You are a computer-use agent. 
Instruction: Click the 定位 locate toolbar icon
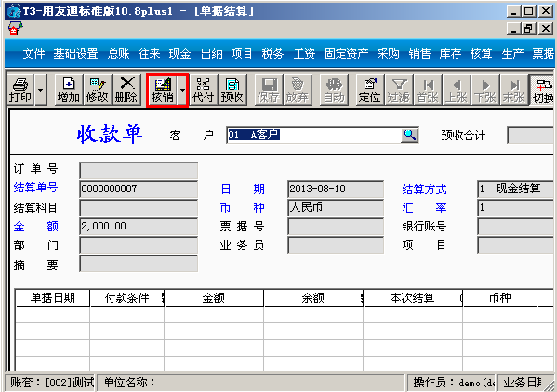[x=369, y=90]
